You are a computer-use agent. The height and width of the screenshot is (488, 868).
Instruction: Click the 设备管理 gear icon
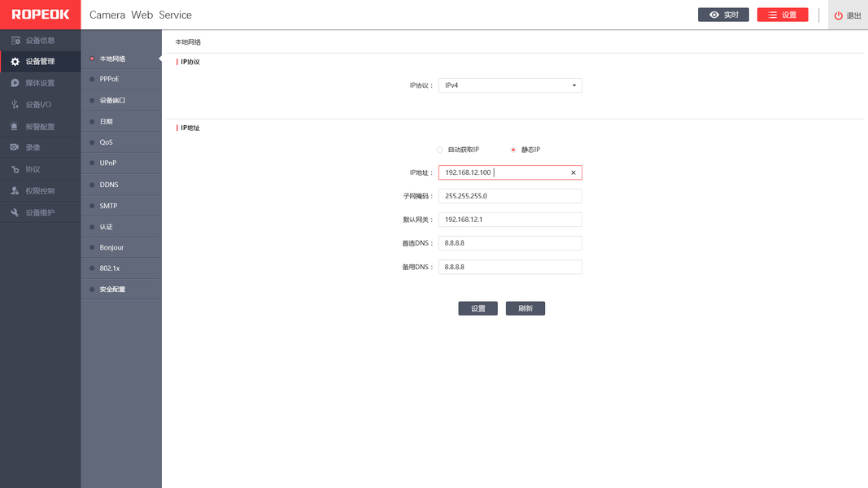[15, 62]
